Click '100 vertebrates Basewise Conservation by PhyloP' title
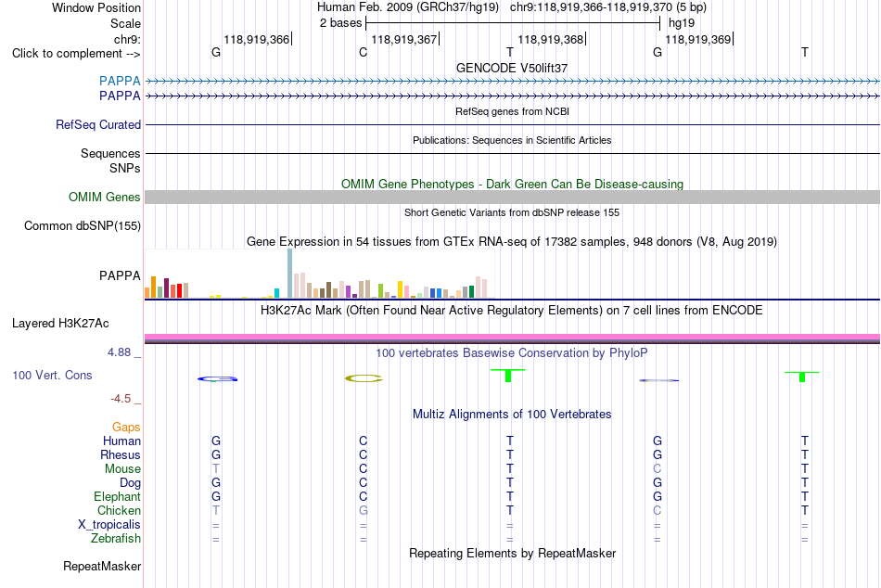Viewport: 881px width, 588px height. 512,353
